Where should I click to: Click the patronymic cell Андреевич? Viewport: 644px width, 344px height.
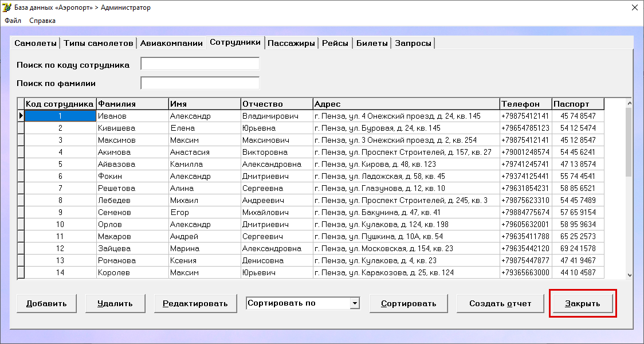[x=277, y=201]
